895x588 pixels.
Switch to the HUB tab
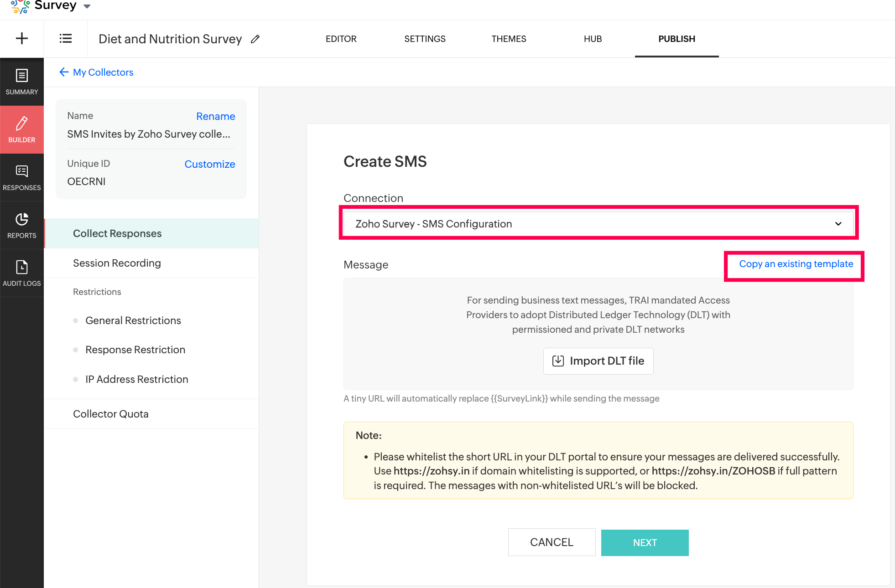pos(593,39)
